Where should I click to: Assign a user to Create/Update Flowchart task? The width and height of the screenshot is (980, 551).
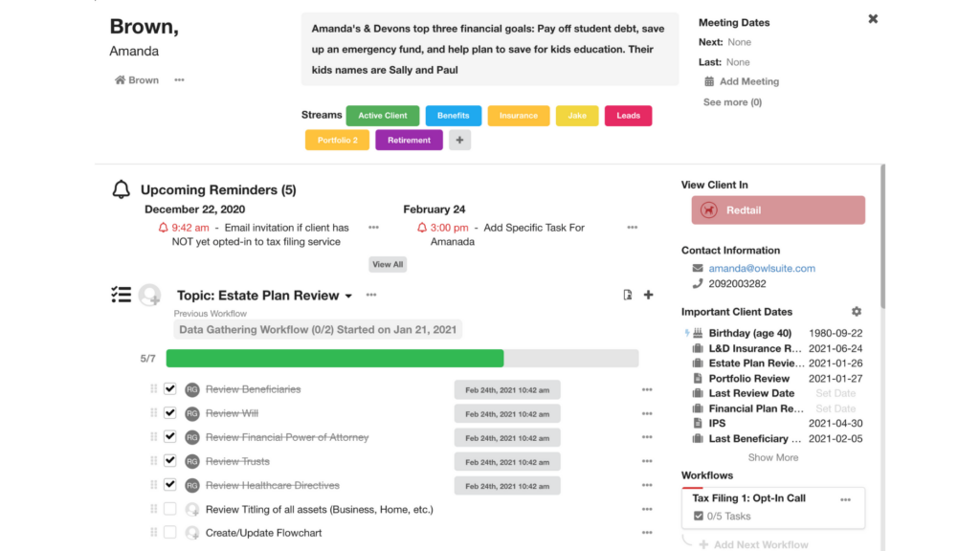[191, 533]
